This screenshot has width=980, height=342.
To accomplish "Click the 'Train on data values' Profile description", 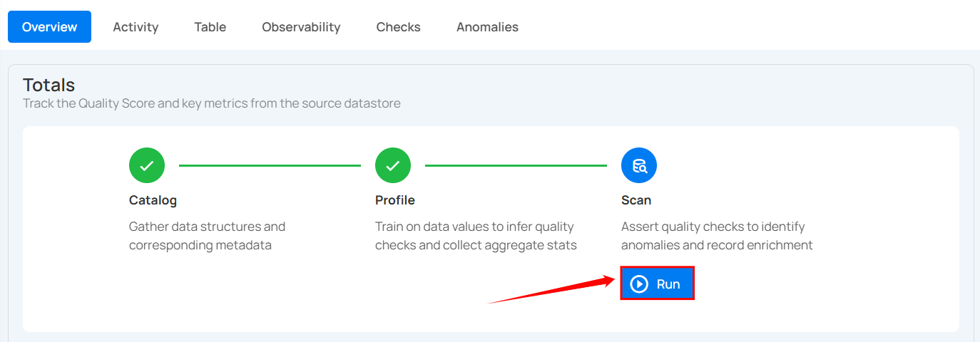I will point(476,236).
